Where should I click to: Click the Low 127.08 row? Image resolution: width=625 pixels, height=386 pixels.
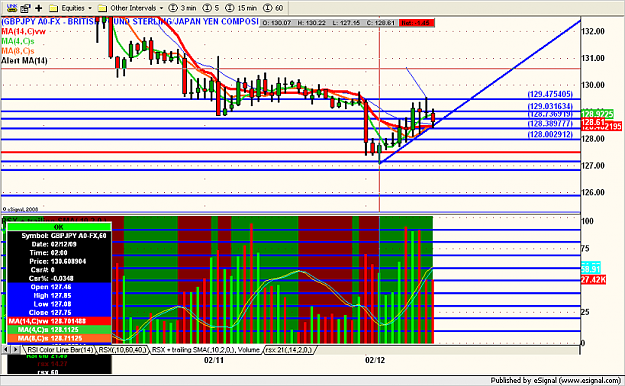pyautogui.click(x=59, y=304)
